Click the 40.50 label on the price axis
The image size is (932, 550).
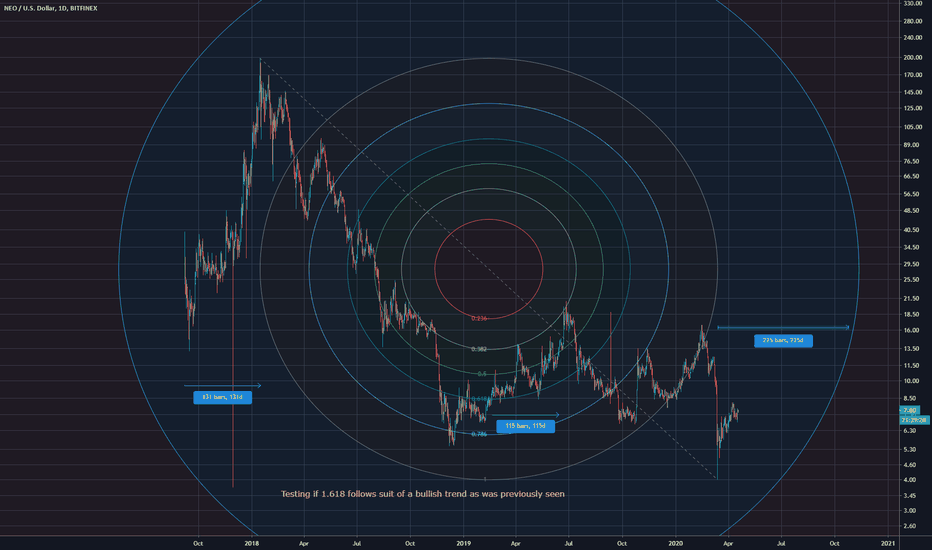911,230
